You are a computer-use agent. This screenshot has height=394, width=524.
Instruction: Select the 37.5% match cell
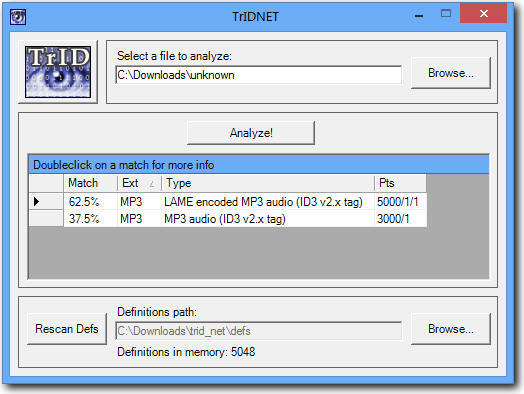tap(90, 219)
